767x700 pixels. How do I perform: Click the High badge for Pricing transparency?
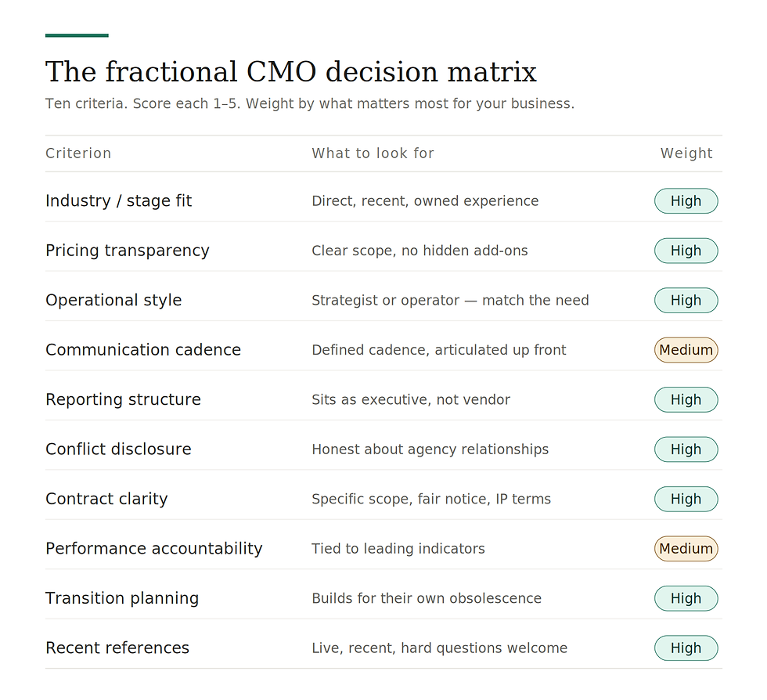686,251
